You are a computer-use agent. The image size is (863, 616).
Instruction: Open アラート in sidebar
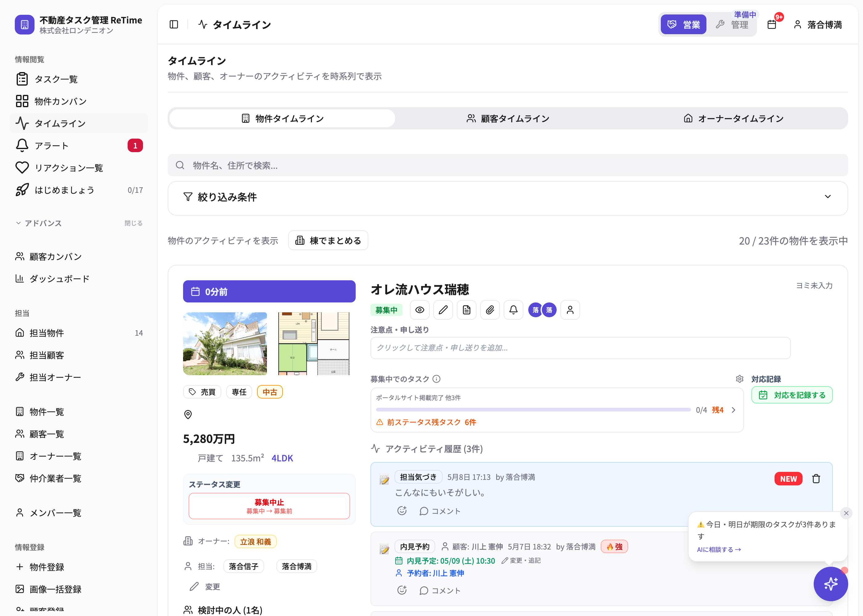click(x=79, y=146)
